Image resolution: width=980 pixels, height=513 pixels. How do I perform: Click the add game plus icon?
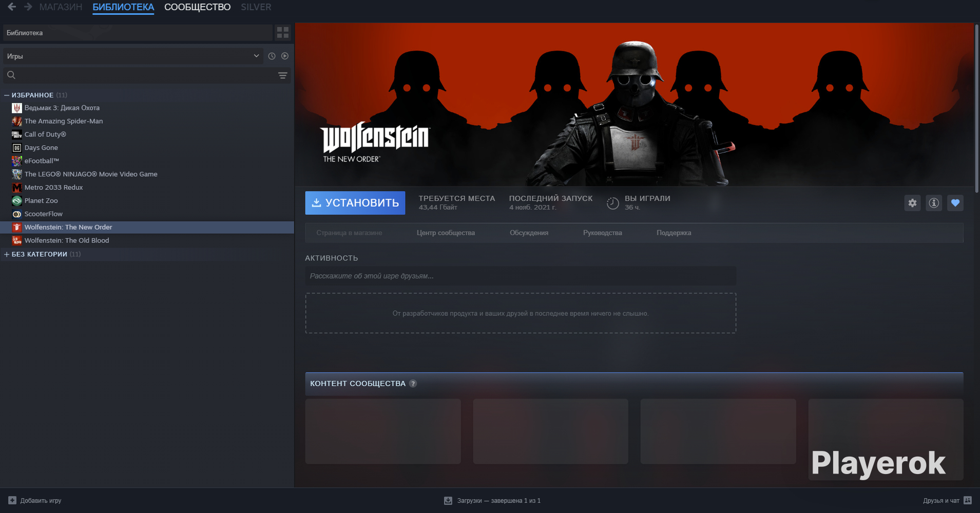pos(12,500)
